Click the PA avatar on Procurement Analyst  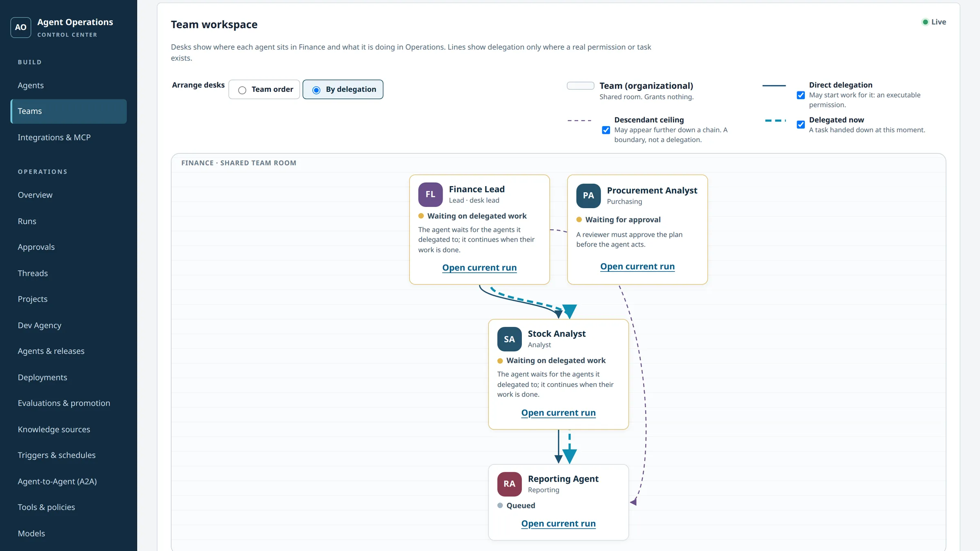588,196
